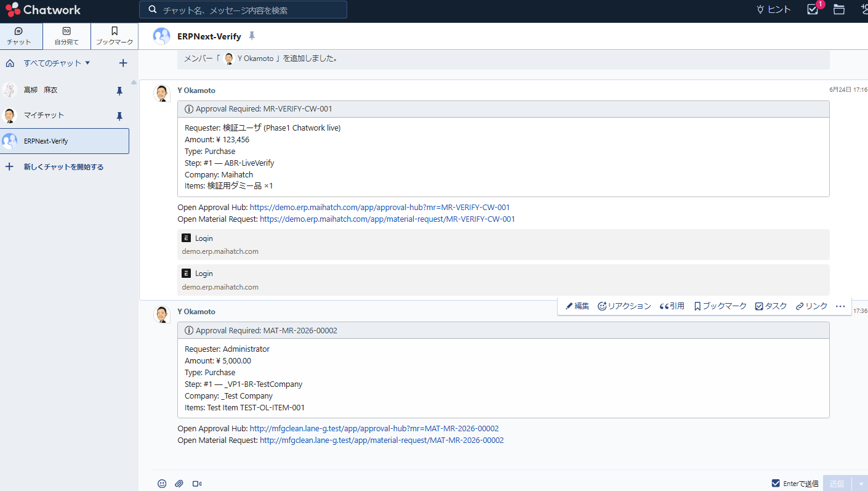Open demo approval-hub link for MR-VERIFY-CW-001
The width and height of the screenshot is (868, 491).
tap(380, 208)
